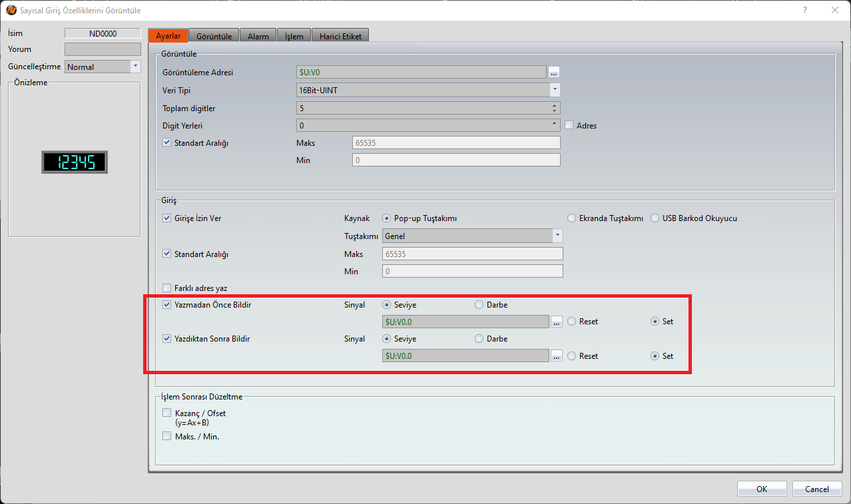The height and width of the screenshot is (504, 851).
Task: Select Darbe signal for Yazmadan Önce Bildir
Action: tap(479, 305)
